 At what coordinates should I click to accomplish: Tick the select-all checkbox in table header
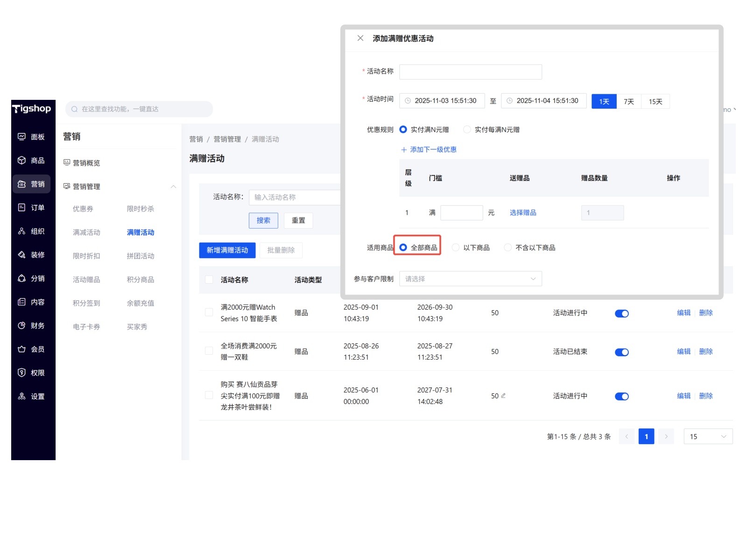[x=209, y=280]
